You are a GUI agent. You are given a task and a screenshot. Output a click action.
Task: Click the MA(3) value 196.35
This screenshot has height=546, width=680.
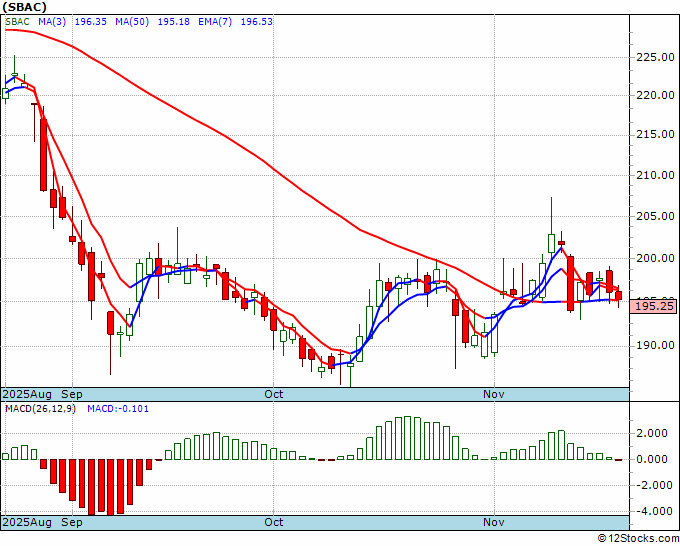tap(91, 22)
